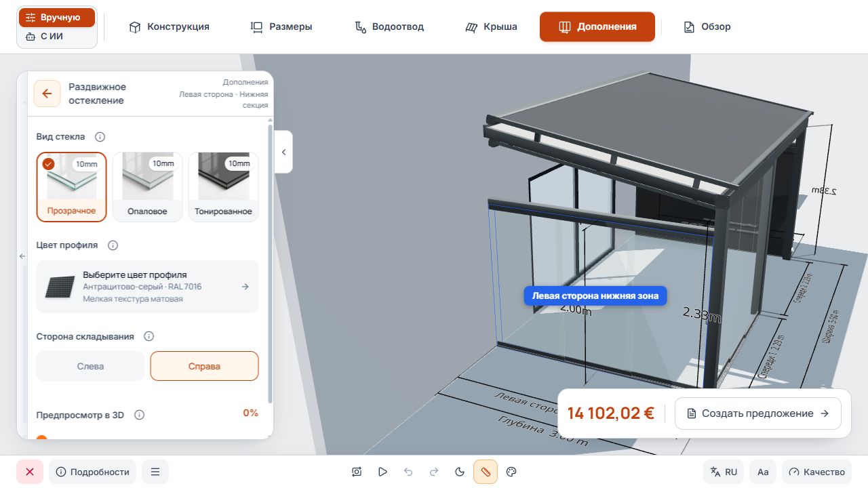Show info about Вид стекла

100,137
